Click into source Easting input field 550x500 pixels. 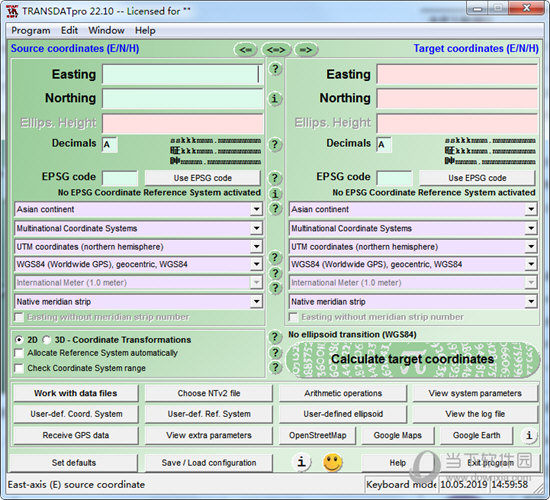click(182, 74)
